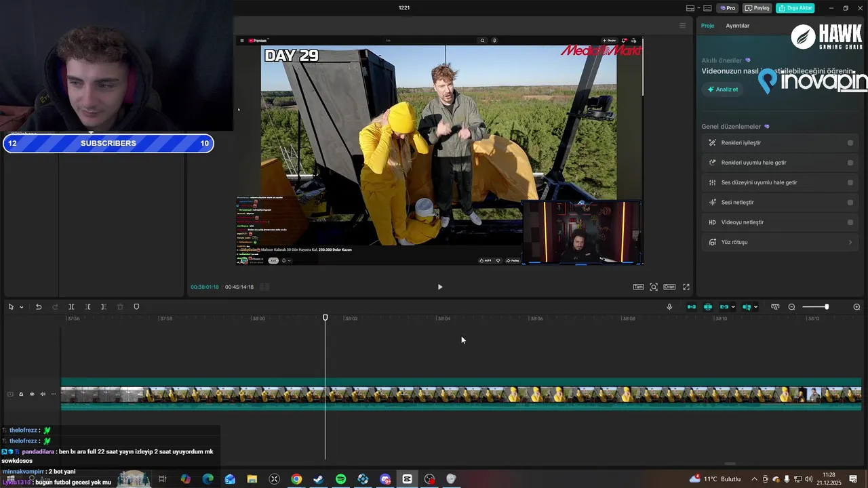This screenshot has width=868, height=488.
Task: Open the selection tool dropdown arrow
Action: (x=21, y=307)
